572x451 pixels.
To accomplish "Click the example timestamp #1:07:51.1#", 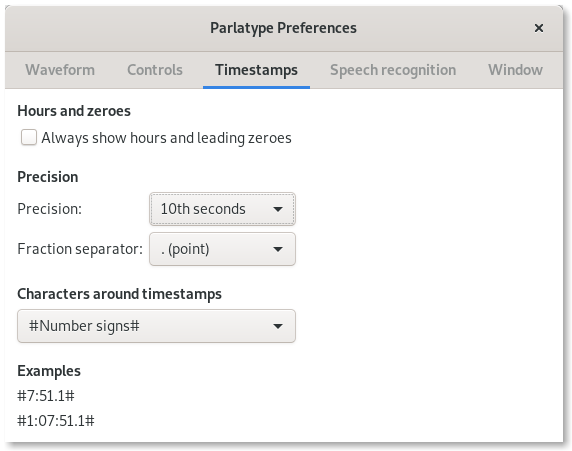I will (56, 421).
